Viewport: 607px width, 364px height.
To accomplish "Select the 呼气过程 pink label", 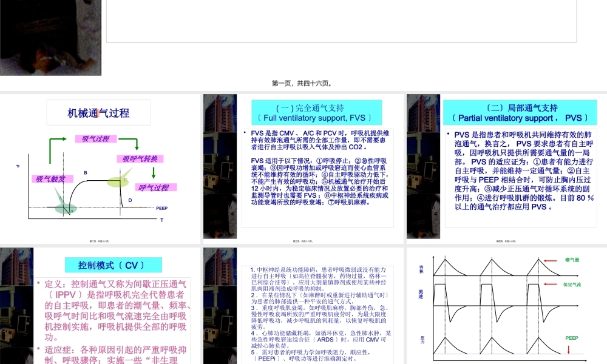I will [157, 187].
